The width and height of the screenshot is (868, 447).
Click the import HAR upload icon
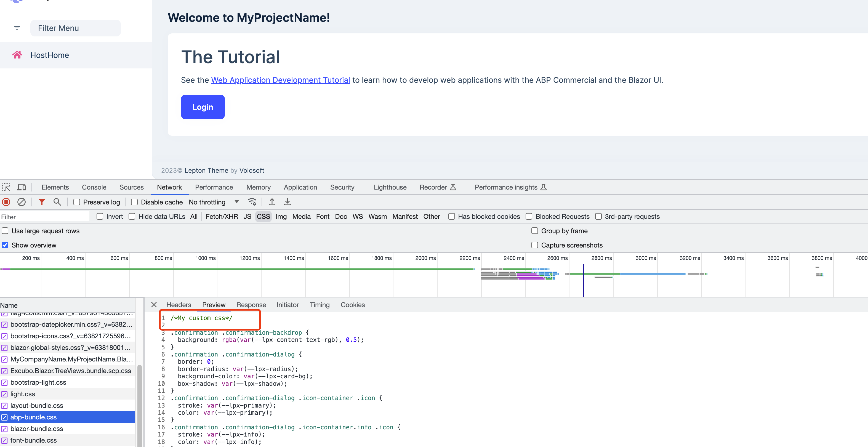(272, 202)
